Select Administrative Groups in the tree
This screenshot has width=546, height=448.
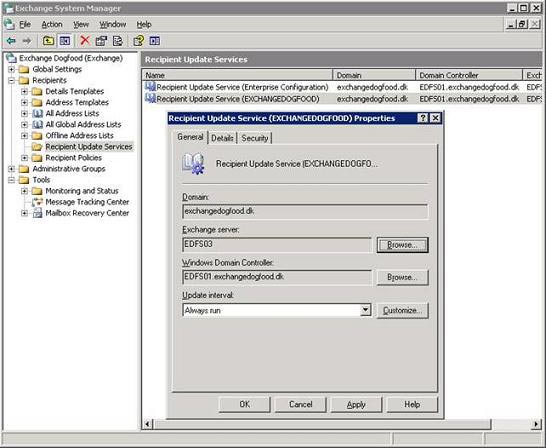tap(69, 169)
